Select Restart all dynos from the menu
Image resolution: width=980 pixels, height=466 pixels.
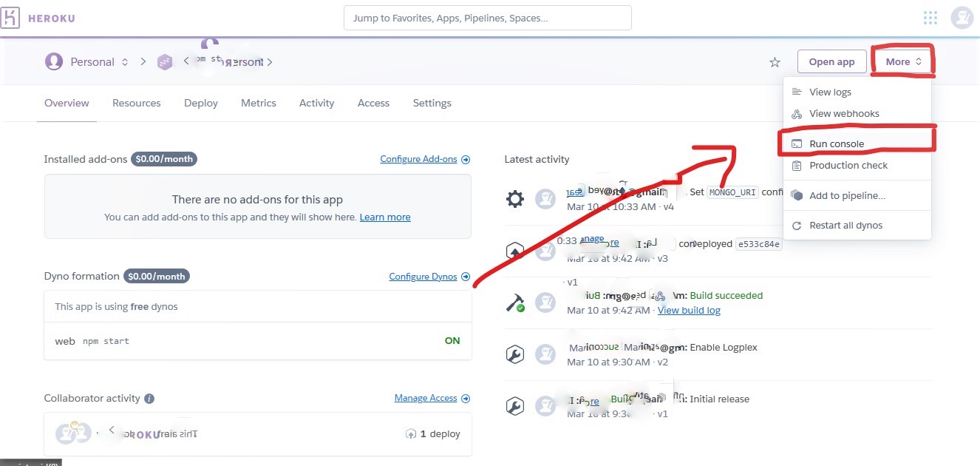845,225
